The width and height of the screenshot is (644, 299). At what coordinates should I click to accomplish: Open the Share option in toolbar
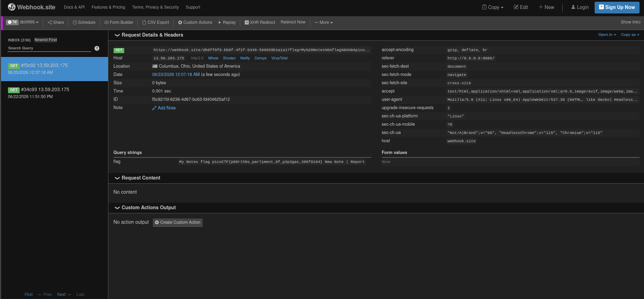click(56, 22)
